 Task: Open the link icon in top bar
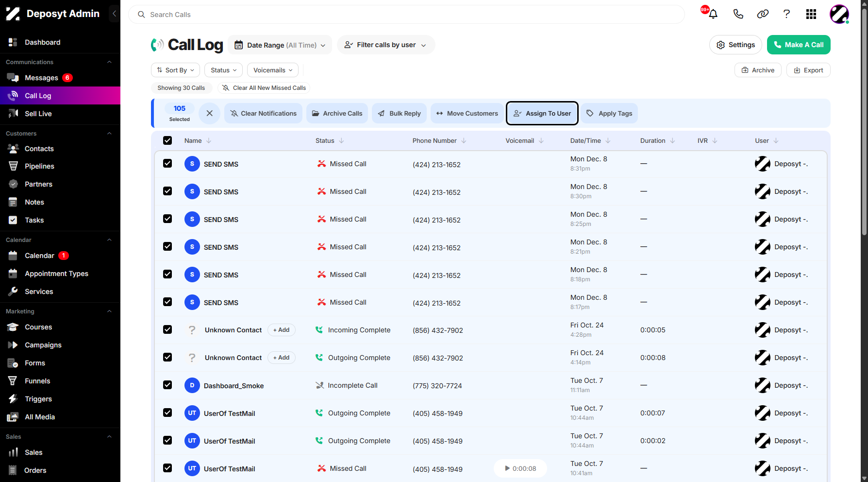tap(763, 14)
